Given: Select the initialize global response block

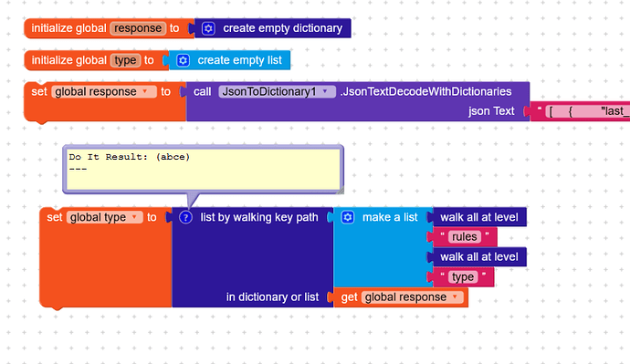Looking at the screenshot, I should click(109, 28).
